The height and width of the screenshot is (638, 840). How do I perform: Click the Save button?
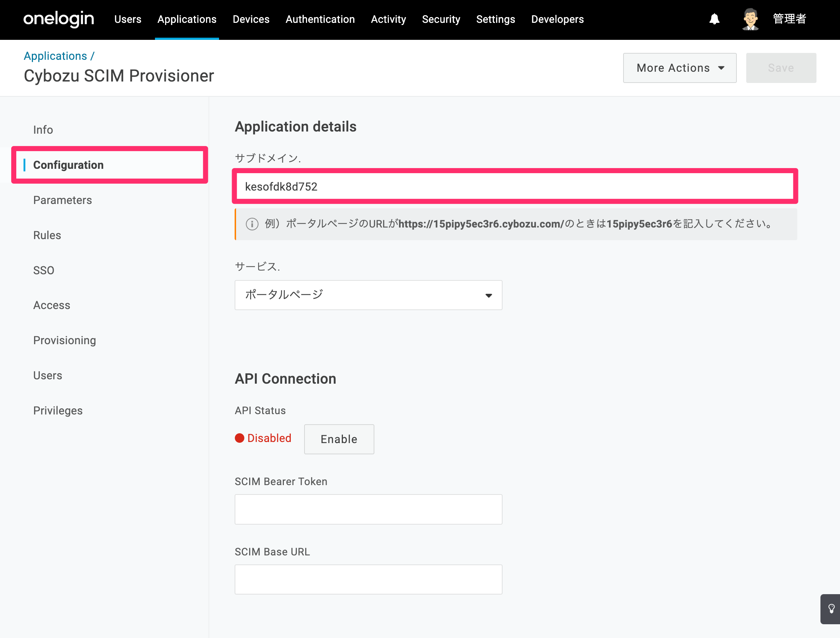(x=781, y=68)
